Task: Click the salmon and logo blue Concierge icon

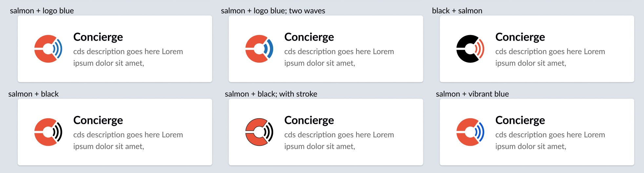Action: point(48,49)
